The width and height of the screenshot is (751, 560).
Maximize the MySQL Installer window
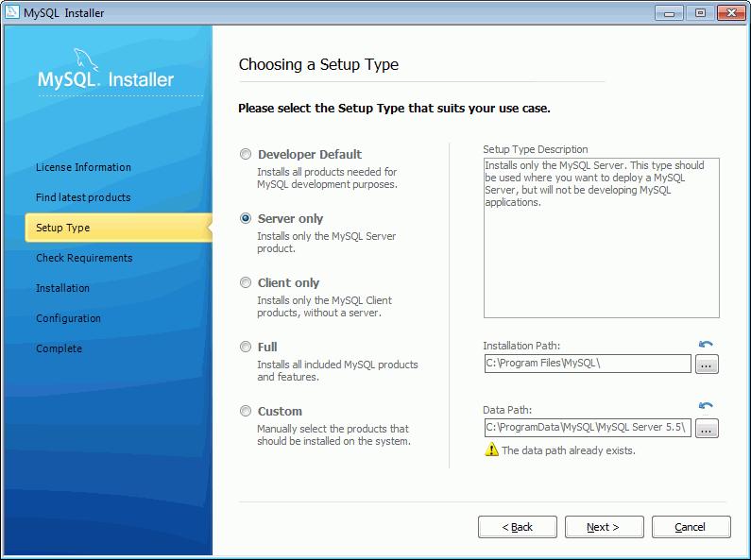(x=700, y=13)
